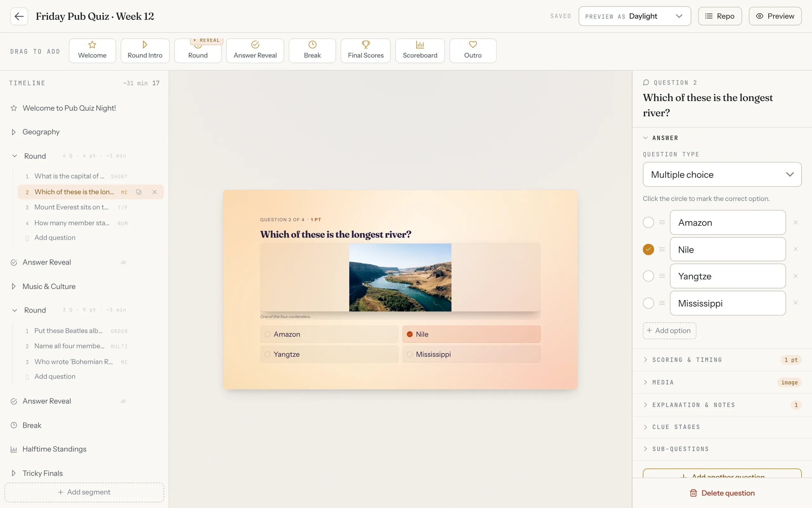Image resolution: width=812 pixels, height=508 pixels.
Task: Mark Yangtze as the correct option
Action: pyautogui.click(x=648, y=276)
